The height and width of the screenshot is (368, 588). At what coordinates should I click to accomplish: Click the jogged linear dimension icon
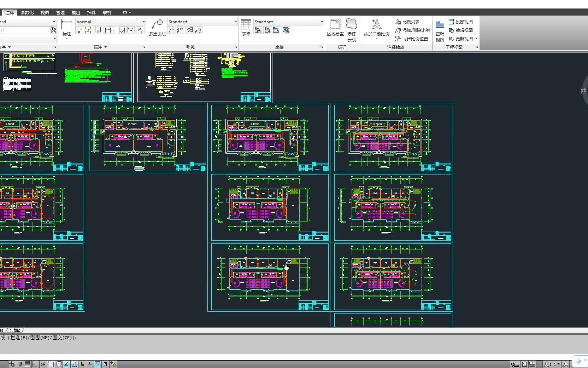click(140, 30)
